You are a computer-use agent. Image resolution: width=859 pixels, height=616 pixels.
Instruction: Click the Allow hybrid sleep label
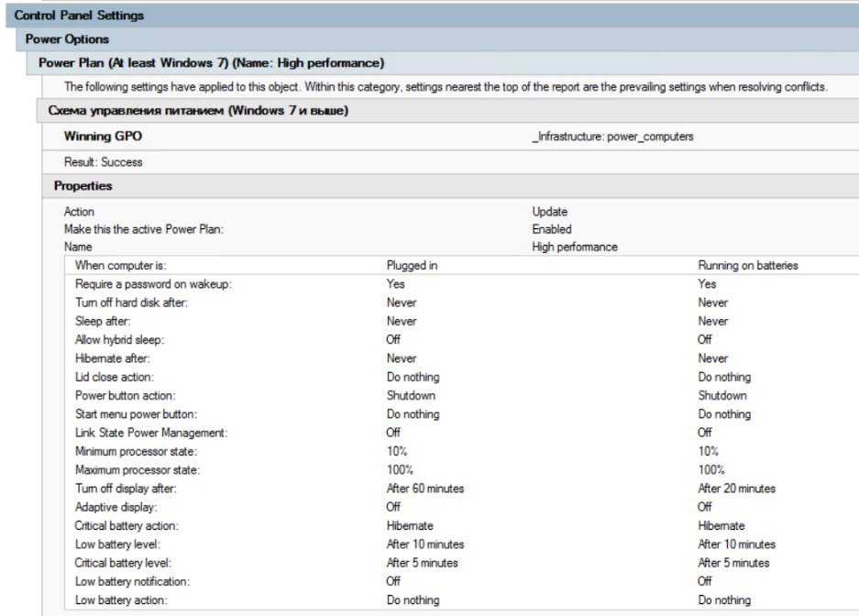click(x=119, y=340)
